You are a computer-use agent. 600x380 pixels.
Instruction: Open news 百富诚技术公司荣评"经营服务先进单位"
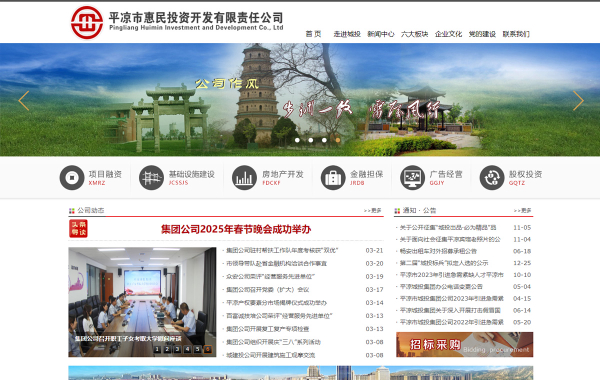[x=279, y=316]
